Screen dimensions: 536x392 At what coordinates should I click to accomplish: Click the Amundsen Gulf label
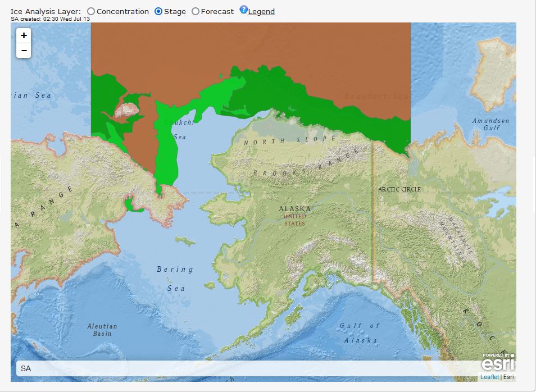490,124
